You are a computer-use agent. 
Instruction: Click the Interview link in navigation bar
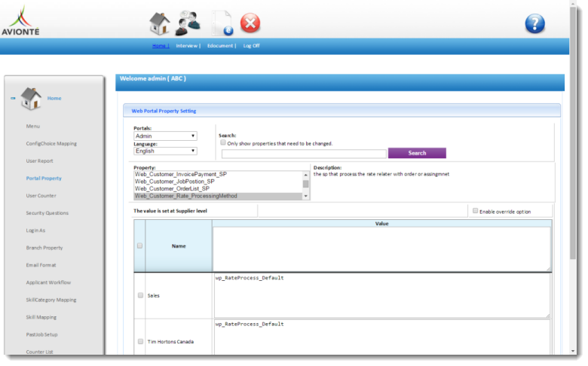click(x=187, y=46)
